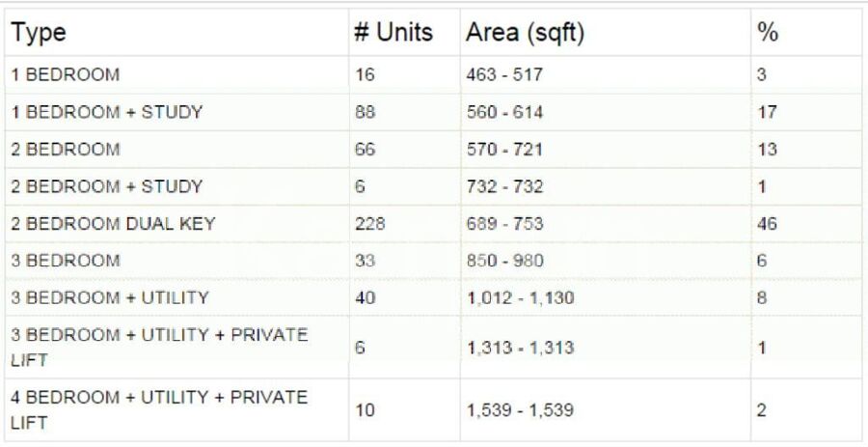The image size is (868, 447).
Task: Click the 1,539 - 1,539 area cell
Action: (520, 410)
